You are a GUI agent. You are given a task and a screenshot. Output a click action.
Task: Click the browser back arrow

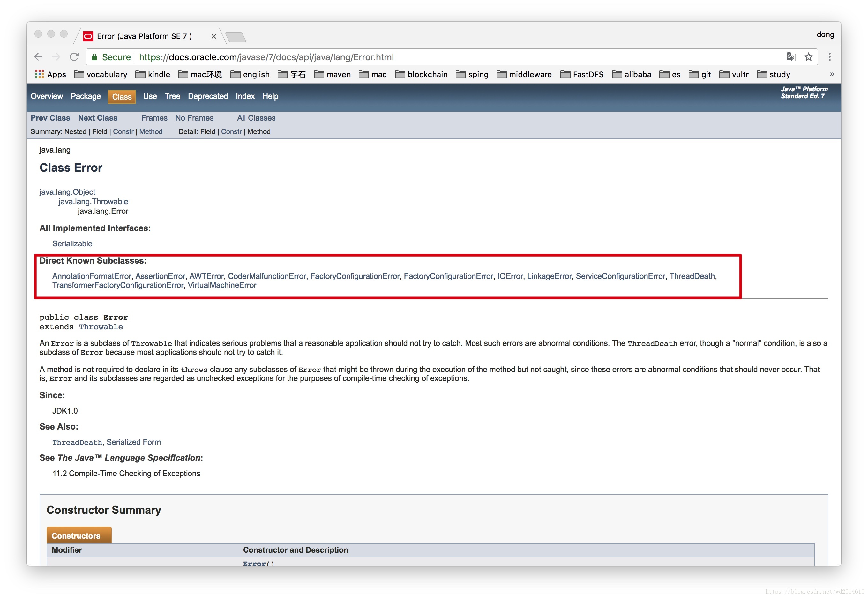pyautogui.click(x=38, y=57)
